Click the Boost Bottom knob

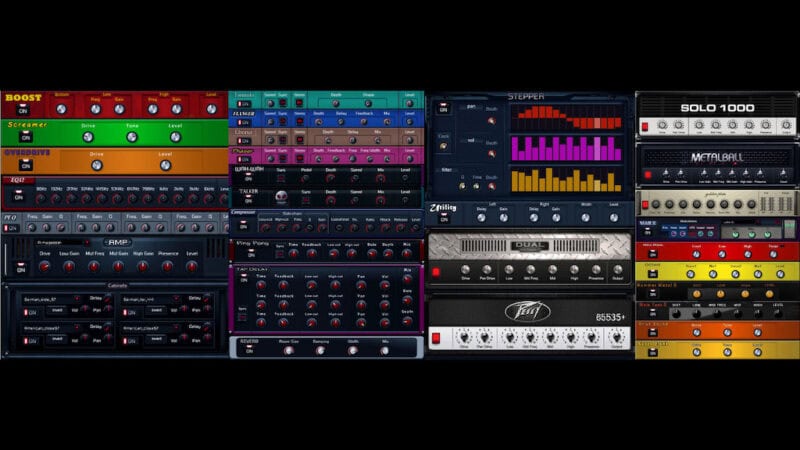tap(61, 109)
